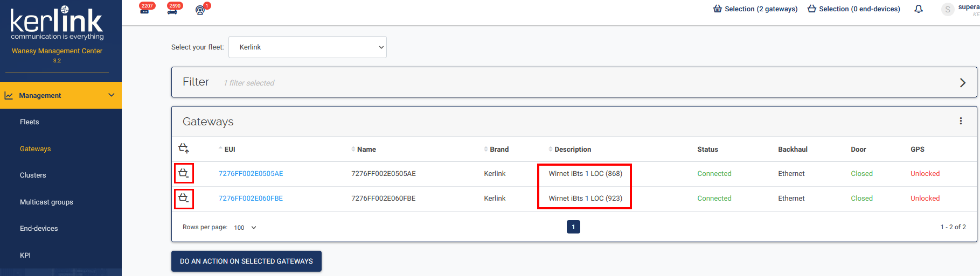Change the rows per page dropdown
This screenshot has height=276, width=980.
(245, 228)
